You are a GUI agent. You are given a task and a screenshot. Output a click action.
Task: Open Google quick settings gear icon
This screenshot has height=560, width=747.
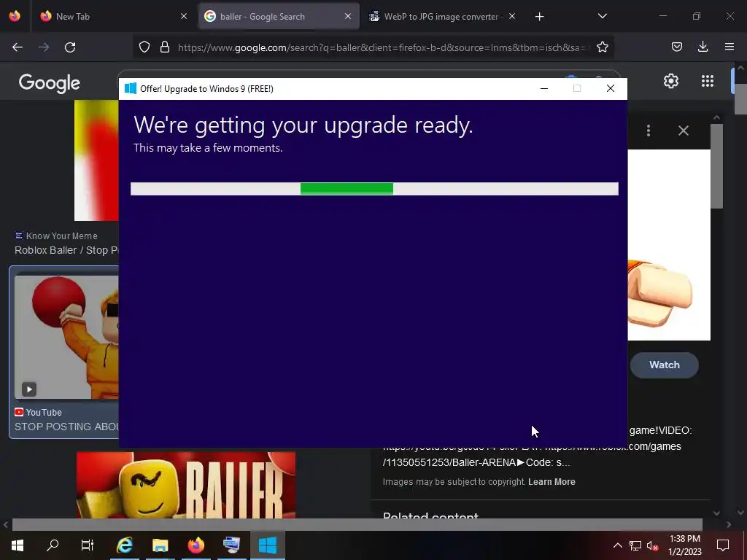click(671, 81)
